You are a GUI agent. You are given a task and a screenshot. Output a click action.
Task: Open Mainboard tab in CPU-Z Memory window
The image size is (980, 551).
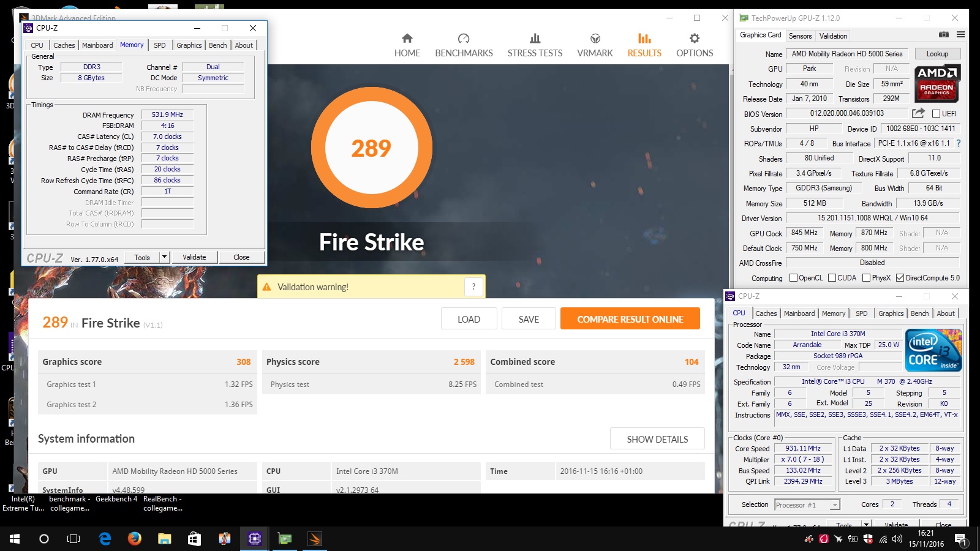(97, 45)
